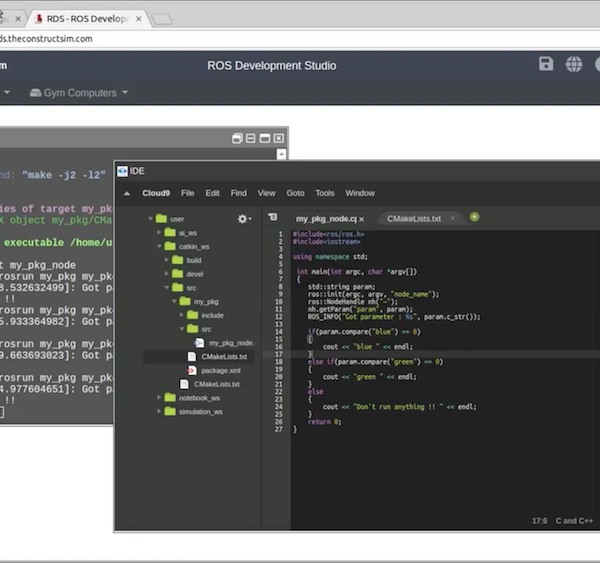This screenshot has height=563, width=600.
Task: Switch to my_pkg_node.cpp tab
Action: click(x=326, y=219)
